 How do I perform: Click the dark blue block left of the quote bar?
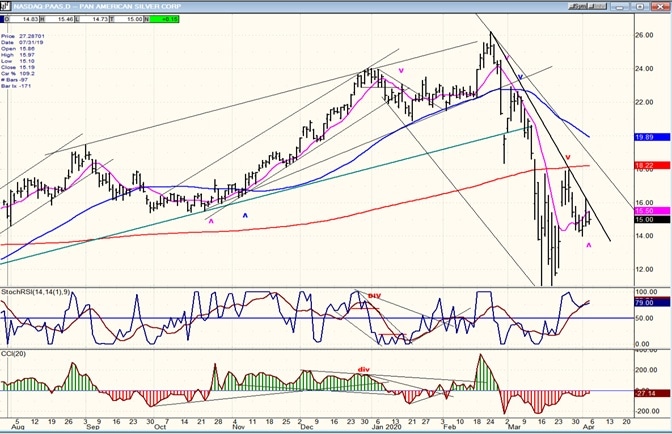coord(2,19)
